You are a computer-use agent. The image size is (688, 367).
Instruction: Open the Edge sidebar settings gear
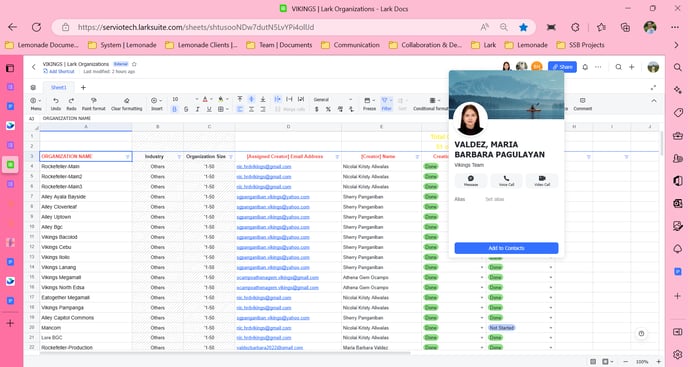[677, 354]
